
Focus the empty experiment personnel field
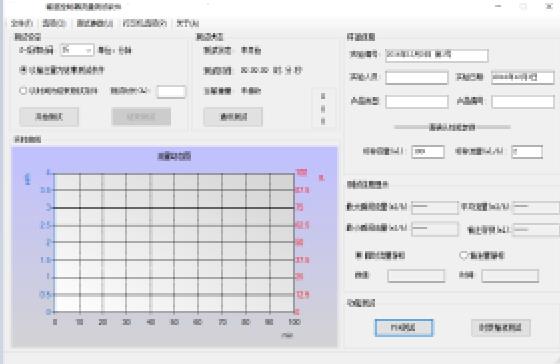(x=416, y=78)
